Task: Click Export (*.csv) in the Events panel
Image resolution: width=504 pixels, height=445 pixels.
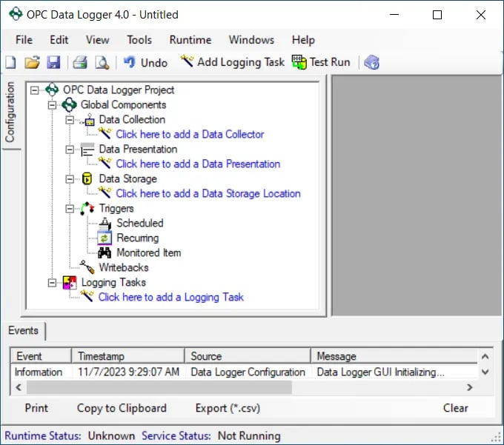Action: coord(228,408)
